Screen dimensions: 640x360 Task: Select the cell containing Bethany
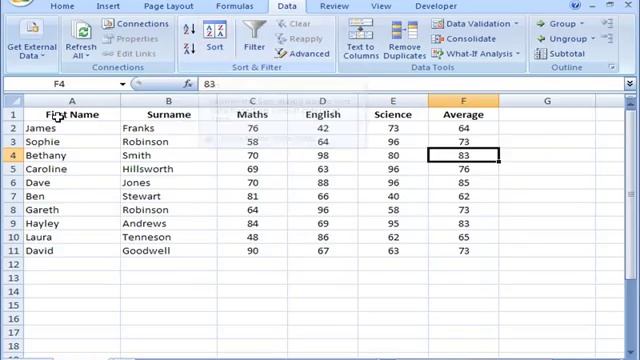[x=72, y=156]
